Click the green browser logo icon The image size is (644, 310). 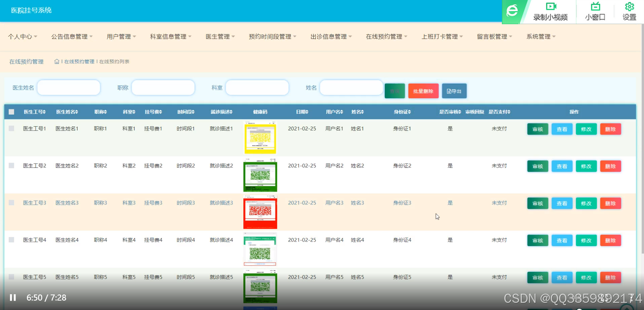pos(512,11)
